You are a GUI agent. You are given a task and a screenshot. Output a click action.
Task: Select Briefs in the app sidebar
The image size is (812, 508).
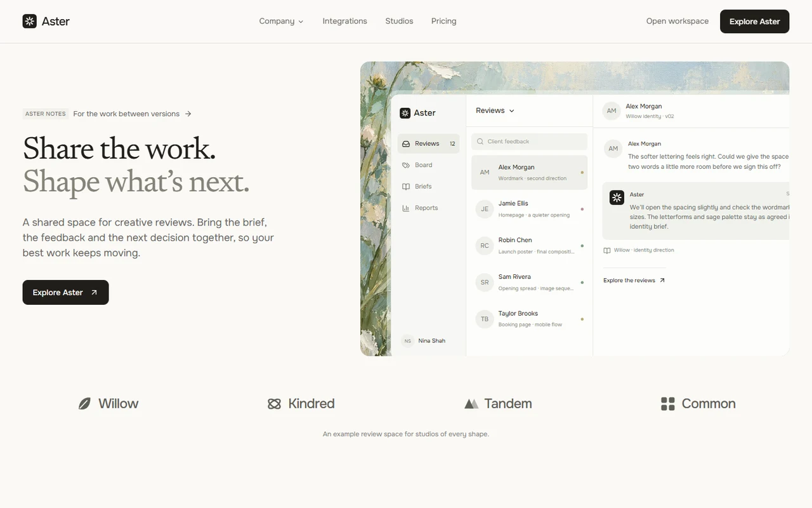tap(429, 187)
